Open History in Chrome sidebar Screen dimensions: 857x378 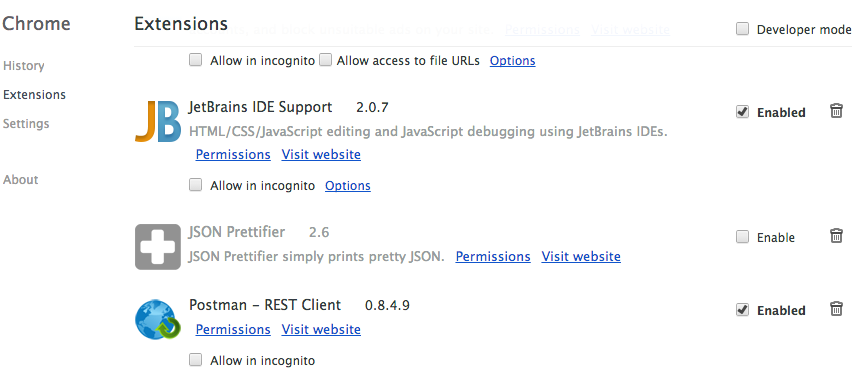click(x=24, y=66)
